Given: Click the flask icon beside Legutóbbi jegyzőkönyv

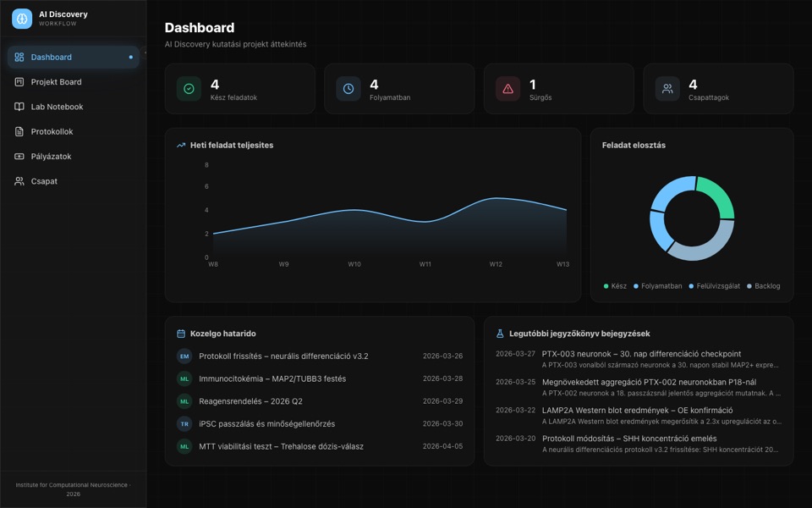Looking at the screenshot, I should [x=500, y=334].
